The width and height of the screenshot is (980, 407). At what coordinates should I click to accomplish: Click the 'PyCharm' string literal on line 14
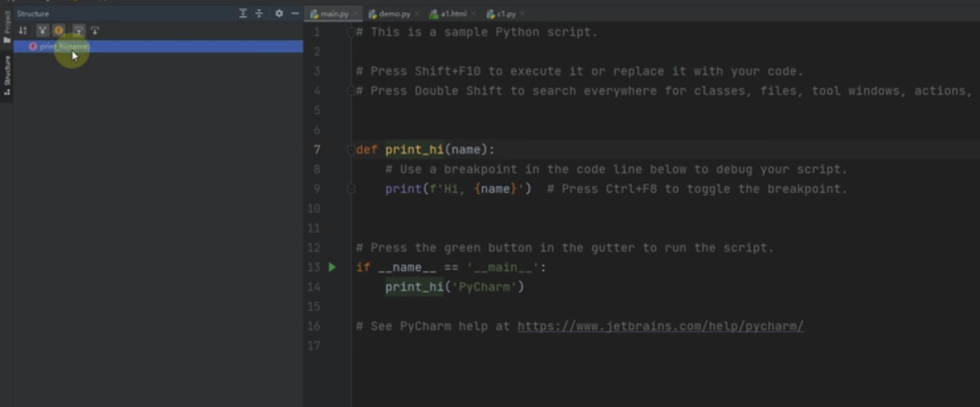pos(484,287)
